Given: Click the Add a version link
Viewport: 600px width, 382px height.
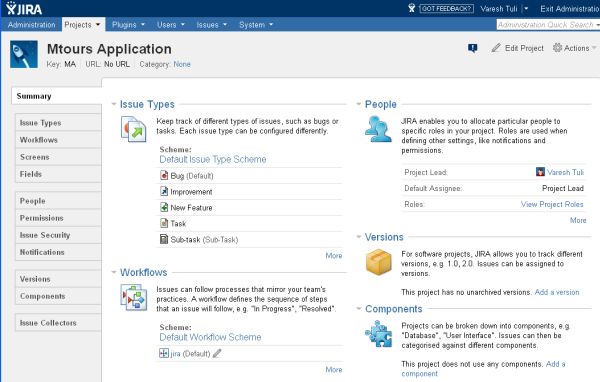Looking at the screenshot, I should pyautogui.click(x=557, y=292).
